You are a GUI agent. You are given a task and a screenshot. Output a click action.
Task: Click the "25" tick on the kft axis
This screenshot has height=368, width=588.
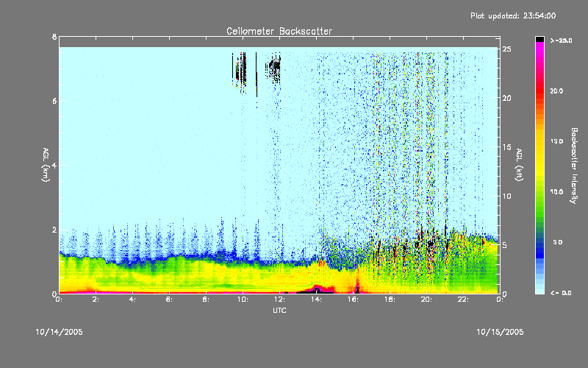coord(506,49)
